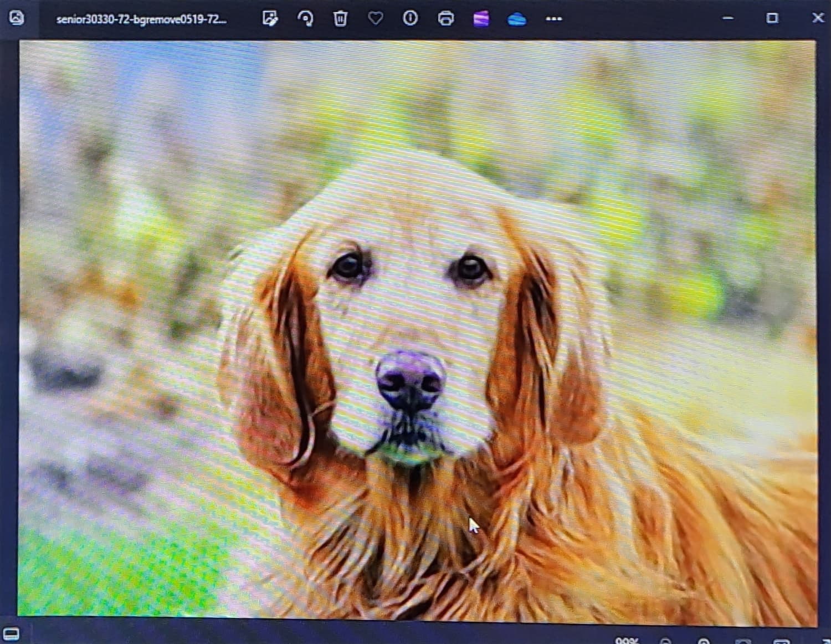This screenshot has width=831, height=644.
Task: Toggle the filmstrip icon in the bottom-left corner
Action: (11, 634)
